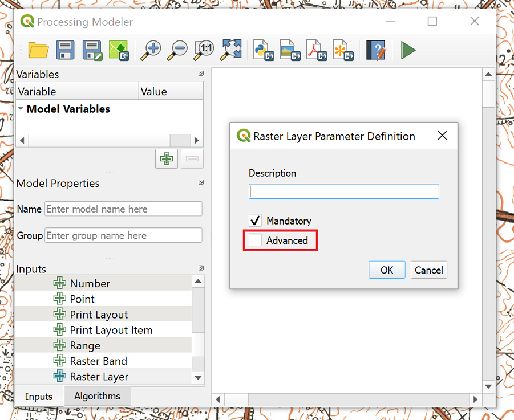Click the Save Model floppy icon
514x420 pixels.
tap(65, 50)
